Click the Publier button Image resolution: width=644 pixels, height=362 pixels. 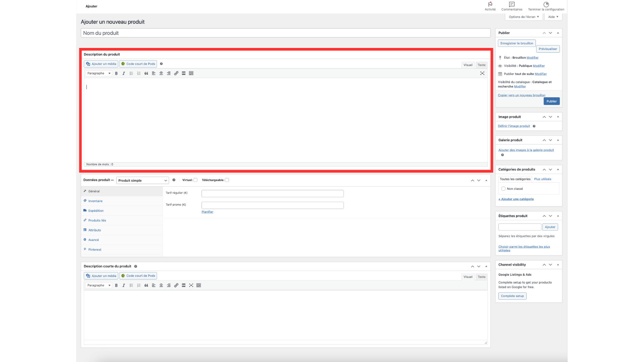(x=551, y=101)
